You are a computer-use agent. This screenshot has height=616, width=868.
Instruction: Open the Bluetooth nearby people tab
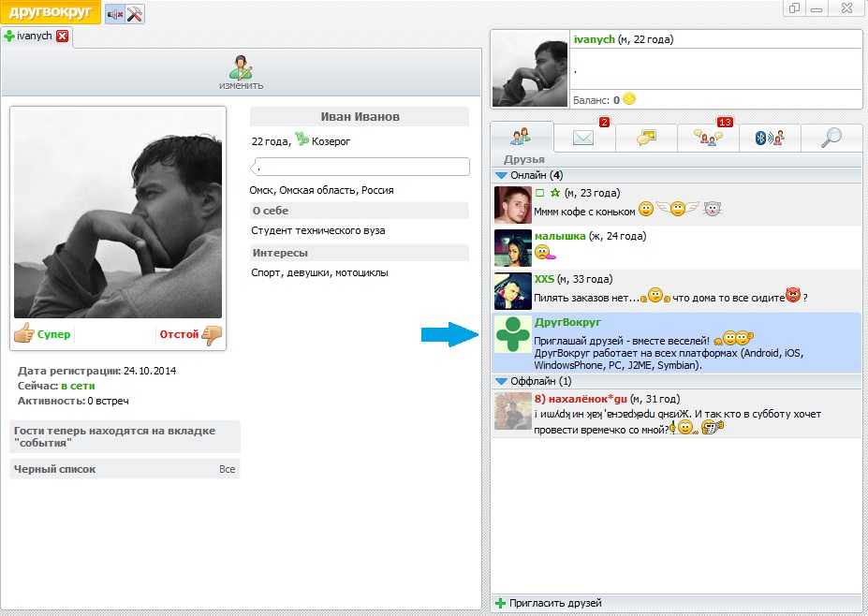769,138
